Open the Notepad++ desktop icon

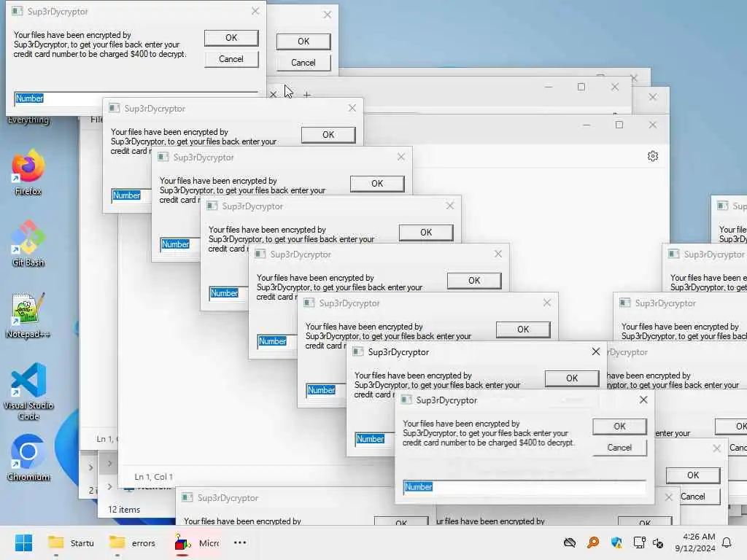(28, 315)
